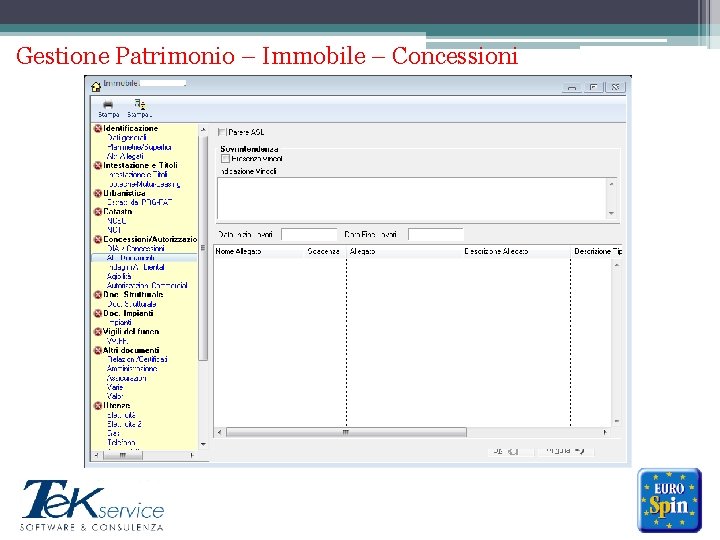Toggle the Presenza Vincoli checkbox under Sovrintendenza
The height and width of the screenshot is (540, 720).
click(x=225, y=158)
